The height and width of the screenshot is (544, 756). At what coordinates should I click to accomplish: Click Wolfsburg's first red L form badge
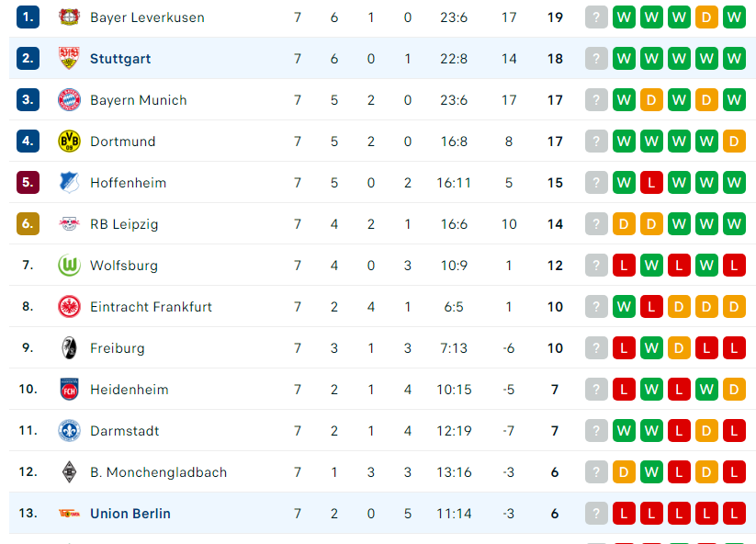tap(624, 266)
